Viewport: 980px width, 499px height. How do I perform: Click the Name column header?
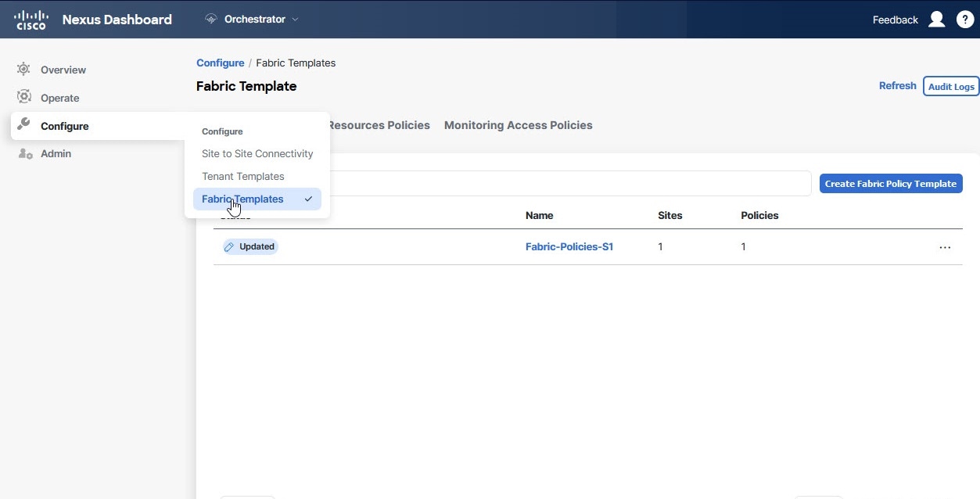540,215
